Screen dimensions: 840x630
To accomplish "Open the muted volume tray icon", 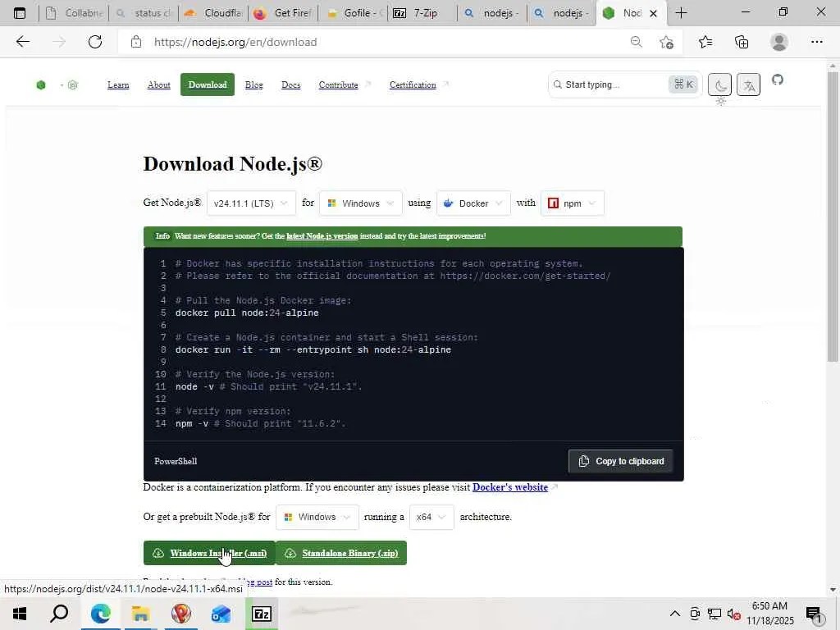I will [x=733, y=614].
